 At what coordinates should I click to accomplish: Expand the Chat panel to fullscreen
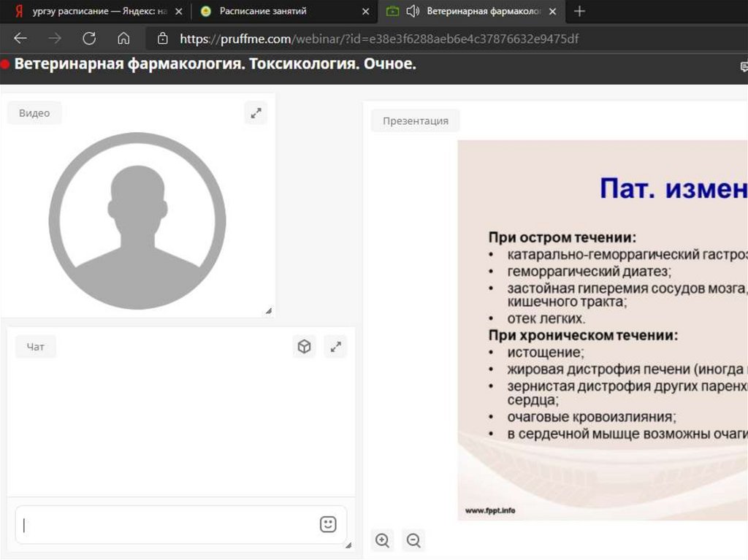click(336, 347)
